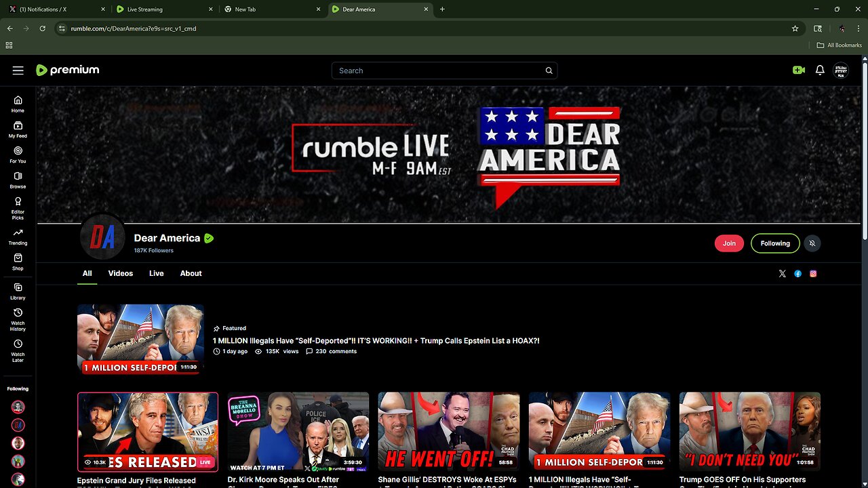868x488 pixels.
Task: Open Epstein Grand Jury Files live thumbnail
Action: coord(148,432)
